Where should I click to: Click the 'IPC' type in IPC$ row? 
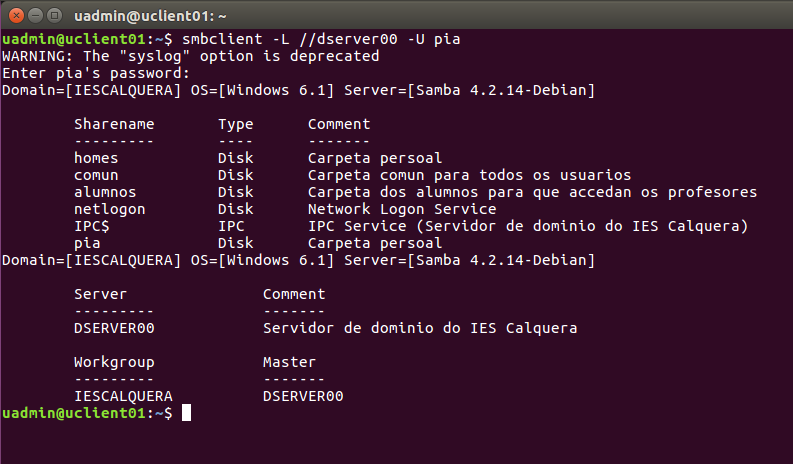[x=231, y=226]
